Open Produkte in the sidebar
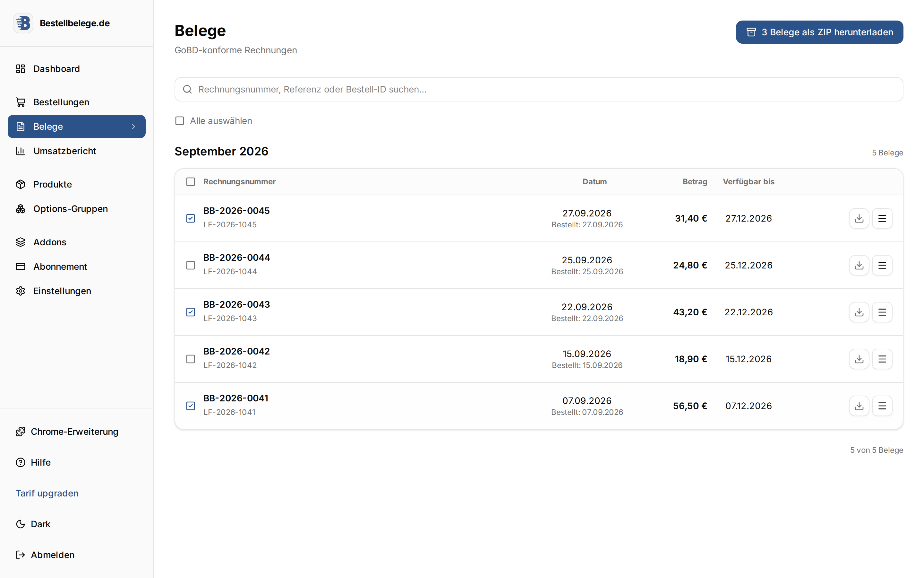924x578 pixels. click(77, 184)
